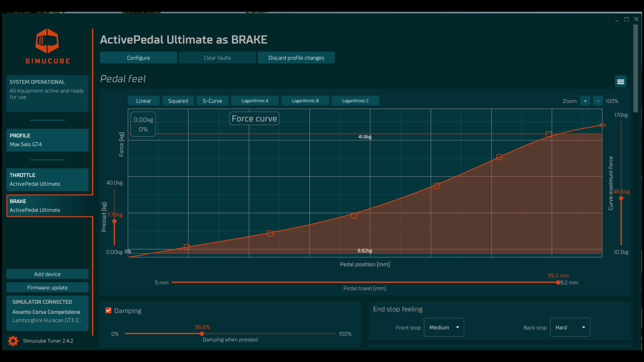Click the 100% zoom value
Screen dimensions: 644x362
coord(612,101)
